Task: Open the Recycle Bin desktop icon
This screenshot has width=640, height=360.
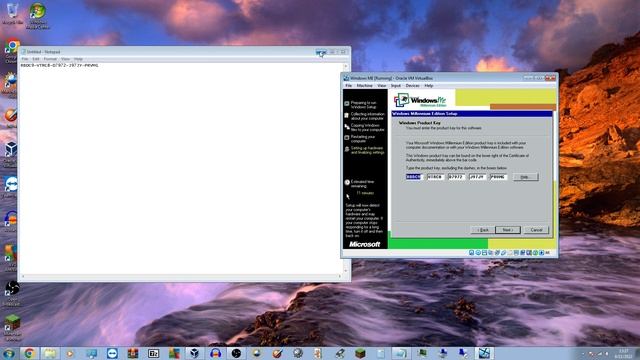Action: coord(12,13)
